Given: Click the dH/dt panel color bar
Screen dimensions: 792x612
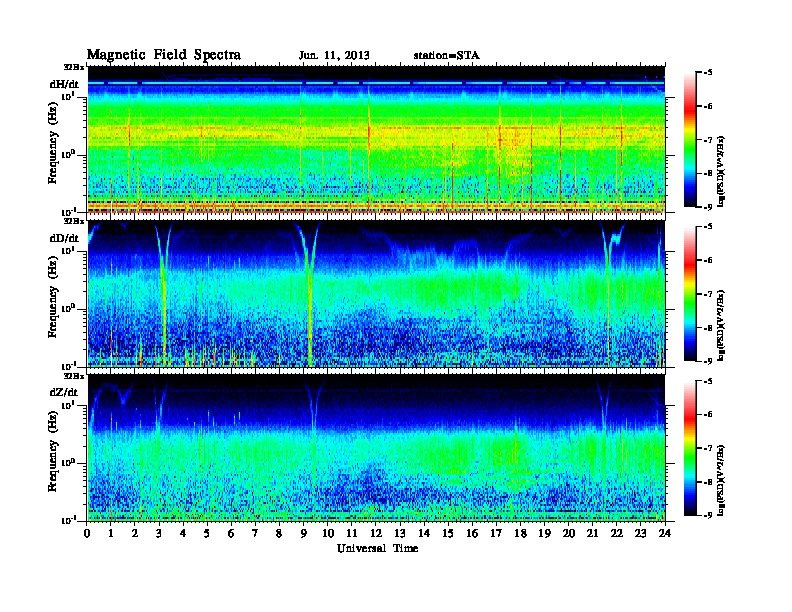Looking at the screenshot, I should (x=689, y=140).
